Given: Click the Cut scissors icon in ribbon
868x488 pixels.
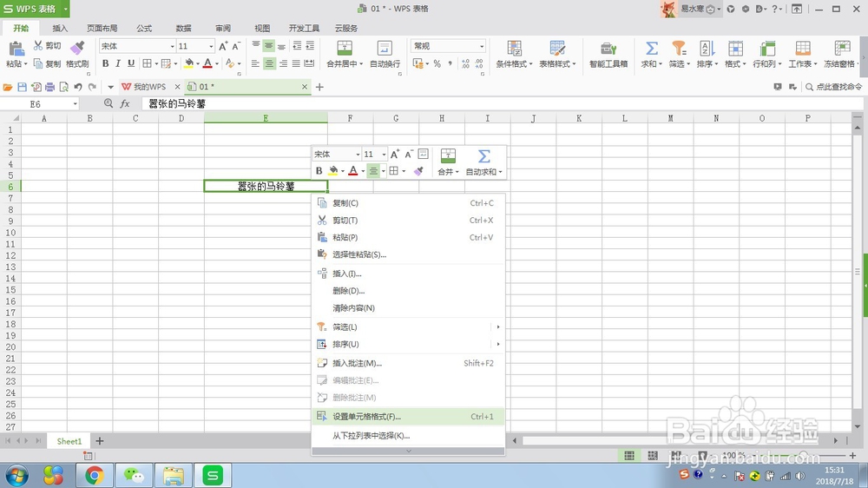Looking at the screenshot, I should click(38, 45).
